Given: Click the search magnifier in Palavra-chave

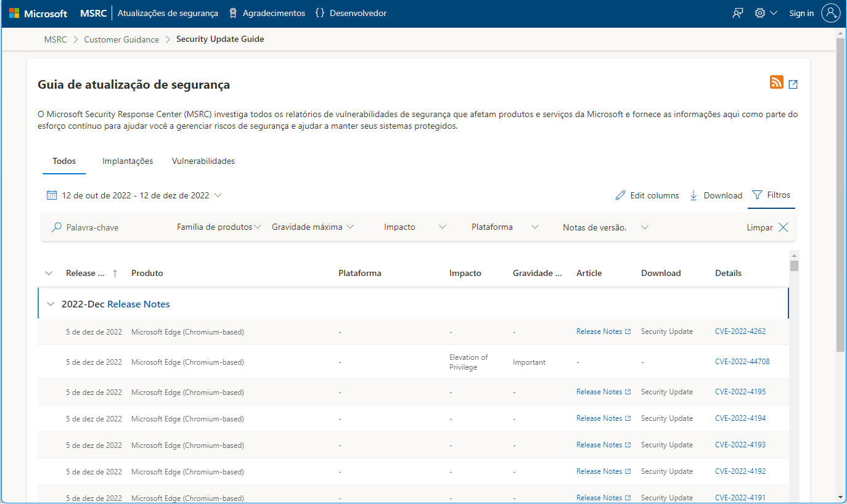Looking at the screenshot, I should 56,227.
